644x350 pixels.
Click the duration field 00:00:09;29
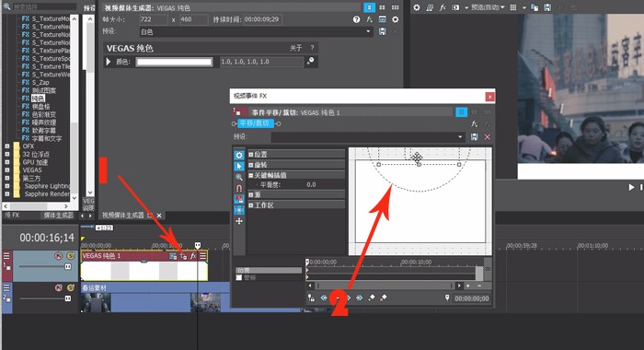pos(263,19)
